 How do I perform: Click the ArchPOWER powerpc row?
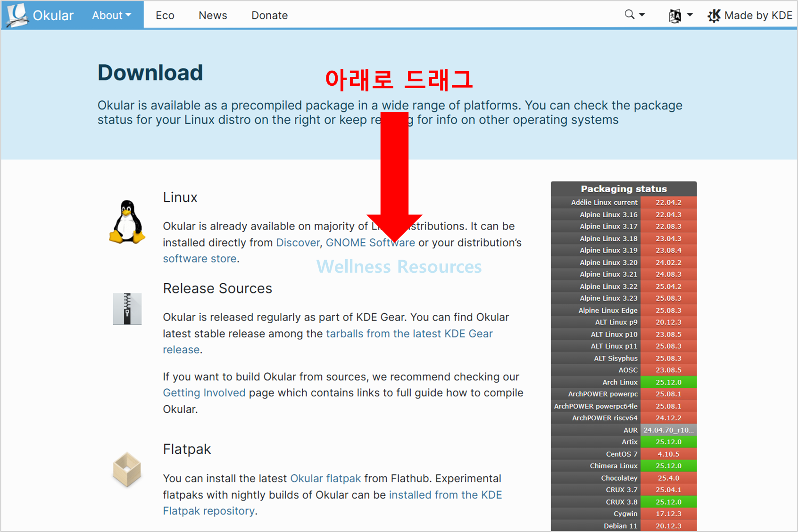pos(623,394)
